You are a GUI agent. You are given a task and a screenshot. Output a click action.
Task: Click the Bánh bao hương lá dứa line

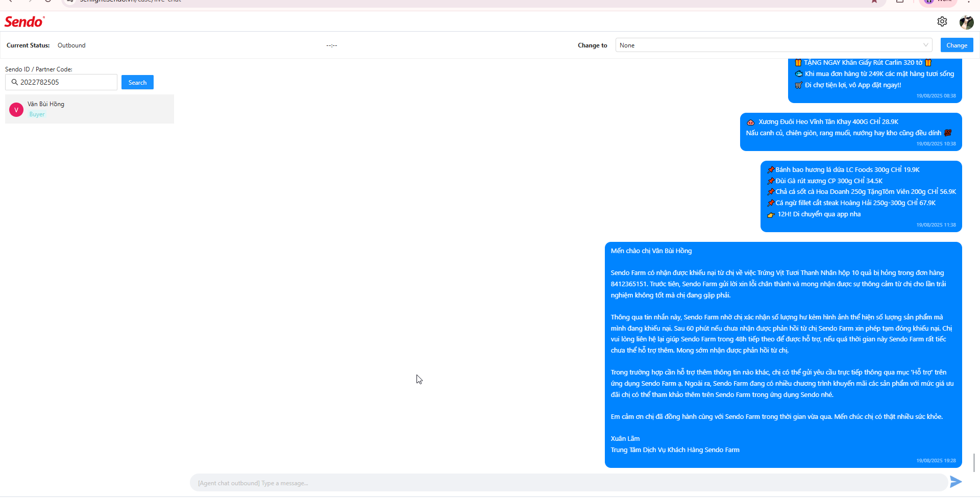tap(843, 170)
